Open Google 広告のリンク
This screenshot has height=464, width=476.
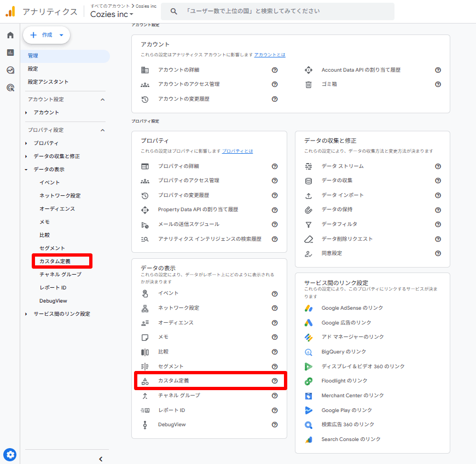pos(346,323)
